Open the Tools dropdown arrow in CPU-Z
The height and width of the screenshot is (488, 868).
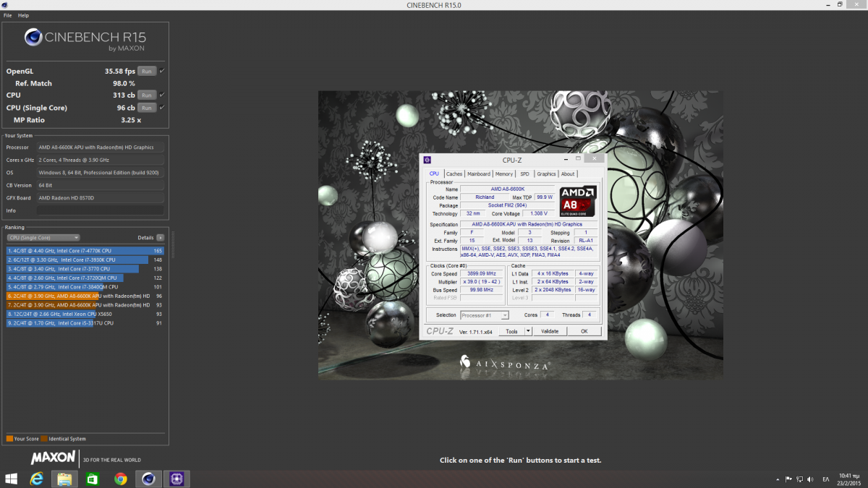pos(529,331)
